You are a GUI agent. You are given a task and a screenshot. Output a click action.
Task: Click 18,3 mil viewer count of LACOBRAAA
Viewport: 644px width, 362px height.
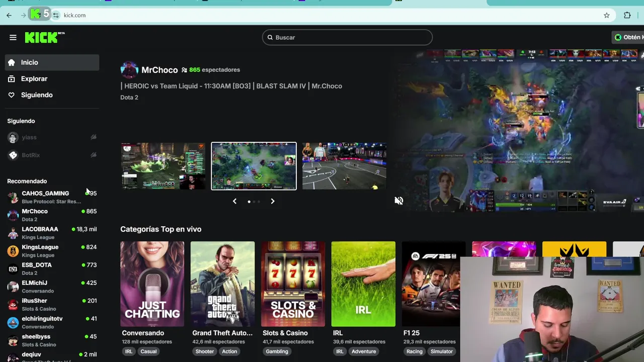[87, 229]
